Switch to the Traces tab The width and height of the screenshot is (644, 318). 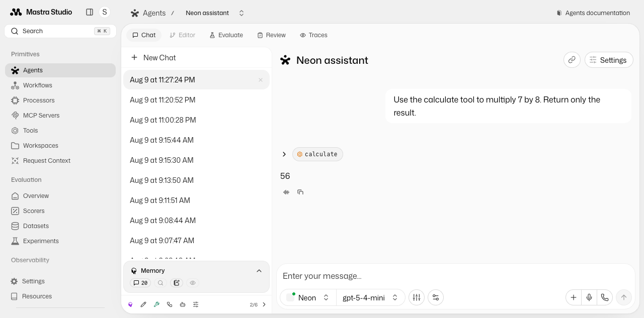(313, 35)
